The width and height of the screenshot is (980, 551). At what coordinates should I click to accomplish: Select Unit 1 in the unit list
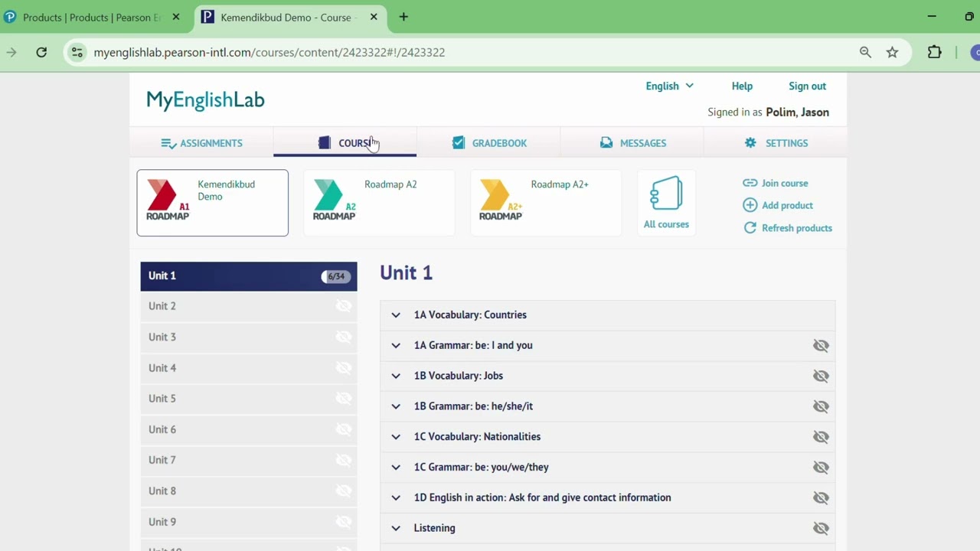point(249,275)
